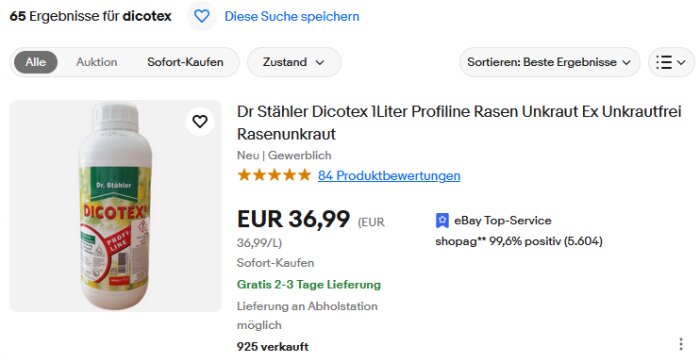Open the Dr Stähler Dicotex listing title
The image size is (700, 362).
coord(459,123)
